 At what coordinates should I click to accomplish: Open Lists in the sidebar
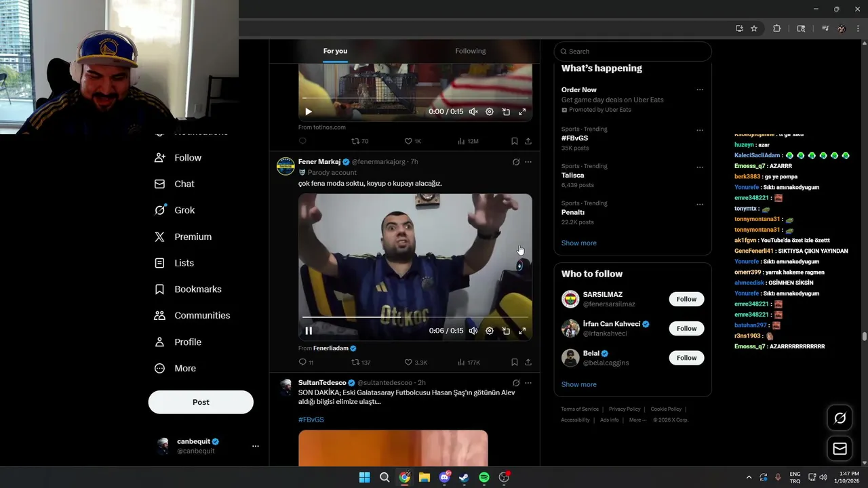click(x=174, y=263)
